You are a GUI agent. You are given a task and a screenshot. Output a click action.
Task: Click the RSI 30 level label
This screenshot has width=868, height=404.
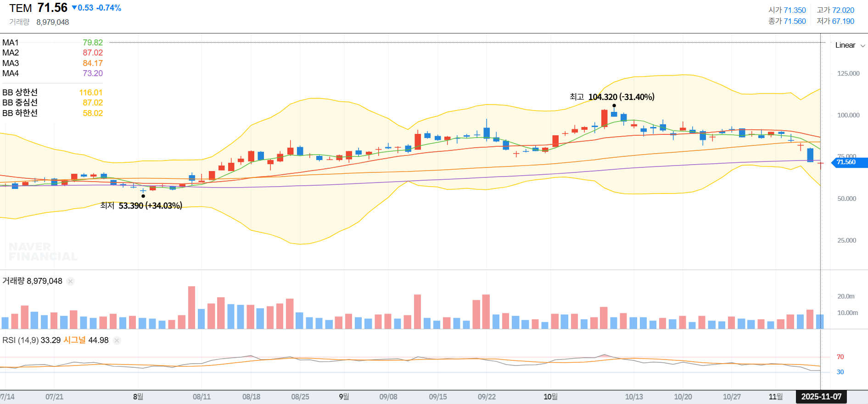tap(840, 372)
